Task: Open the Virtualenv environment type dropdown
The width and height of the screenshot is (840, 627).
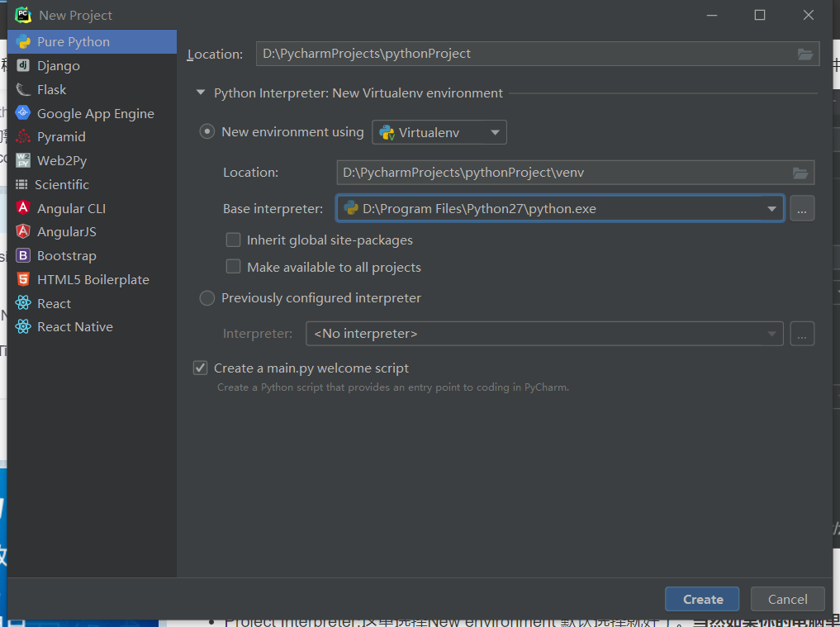Action: [439, 132]
